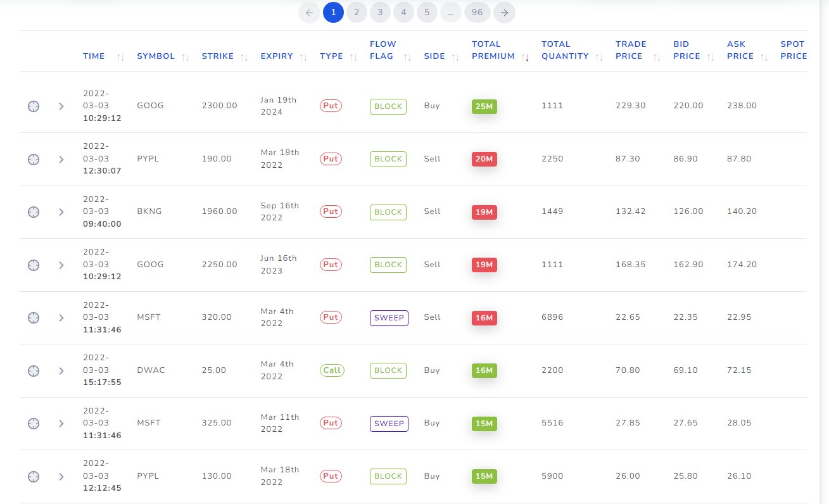Click the crosshair icon in the GOOG 2250.00 row
Viewport: 829px width, 504px height.
[x=34, y=265]
